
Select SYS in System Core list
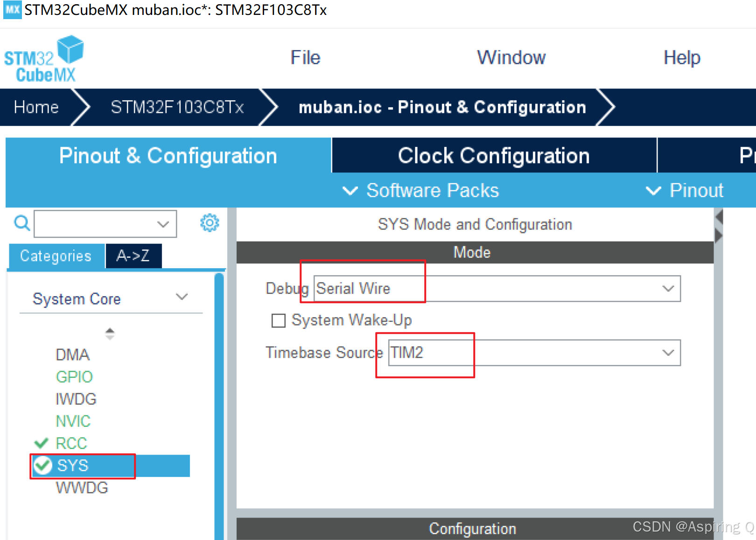[x=110, y=465]
